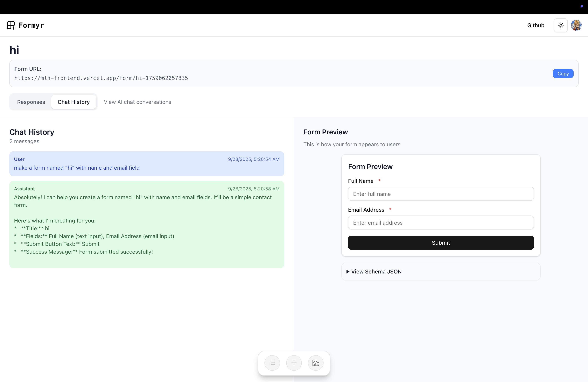Image resolution: width=588 pixels, height=382 pixels.
Task: Expand the View Schema JSON section
Action: click(x=376, y=272)
